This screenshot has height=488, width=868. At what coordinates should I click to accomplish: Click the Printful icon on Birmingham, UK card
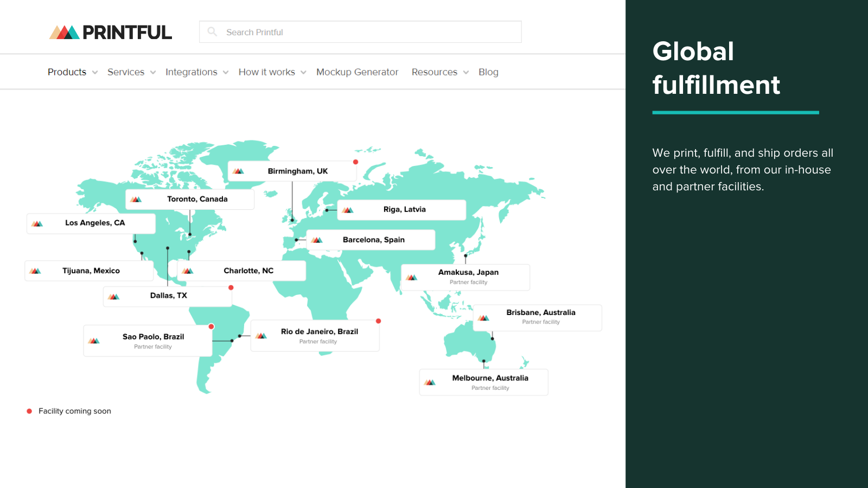239,171
